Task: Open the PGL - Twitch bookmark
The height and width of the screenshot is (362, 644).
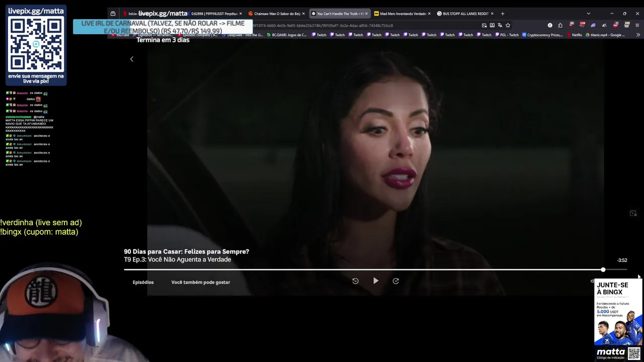Action: click(x=507, y=35)
